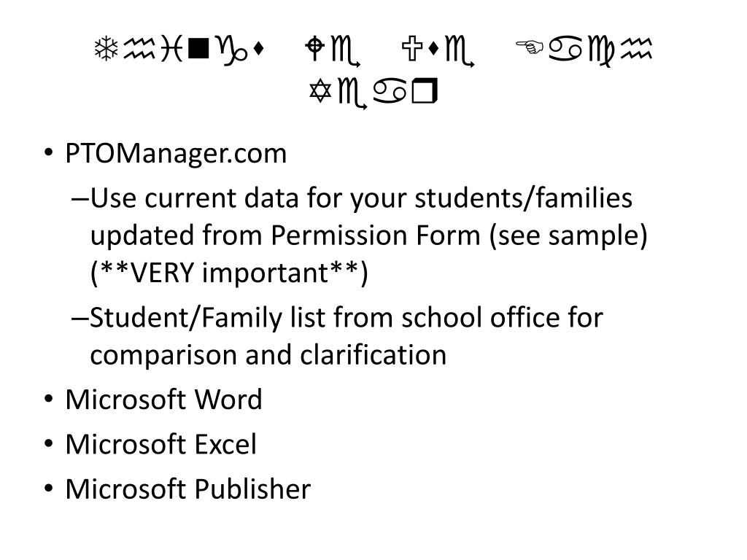Image resolution: width=747 pixels, height=560 pixels.
Task: Click the Microsoft Word bullet item
Action: (163, 399)
